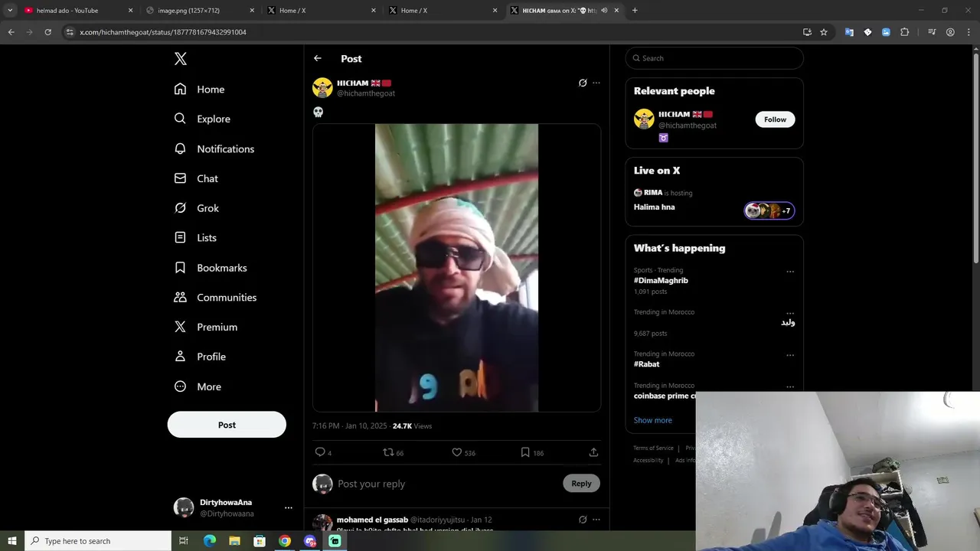Image resolution: width=980 pixels, height=551 pixels.
Task: Click the large white Post button
Action: click(x=227, y=425)
